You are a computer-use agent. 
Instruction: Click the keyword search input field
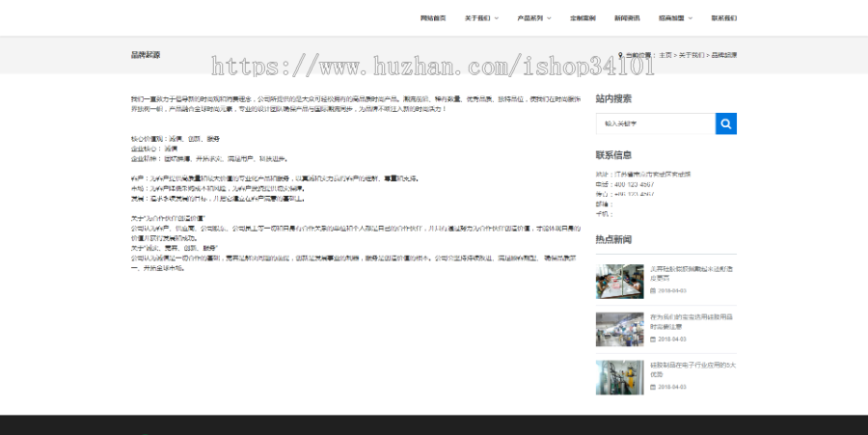(656, 123)
